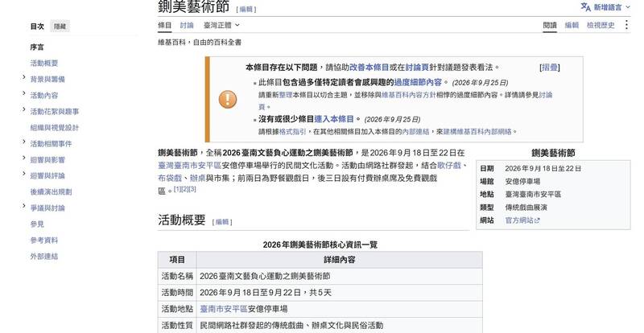This screenshot has height=333, width=644.
Task: Open the 維基百科內容方針 link
Action: click(408, 95)
